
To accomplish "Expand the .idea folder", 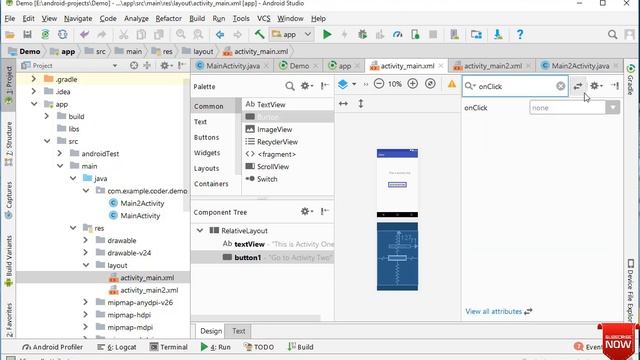I will coord(34,91).
